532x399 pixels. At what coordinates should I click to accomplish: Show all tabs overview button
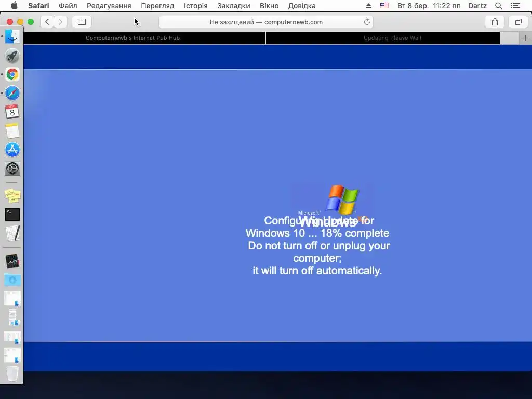(x=518, y=22)
